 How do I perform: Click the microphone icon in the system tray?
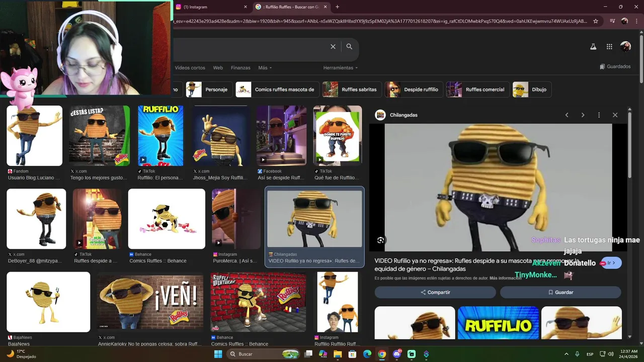(x=577, y=354)
